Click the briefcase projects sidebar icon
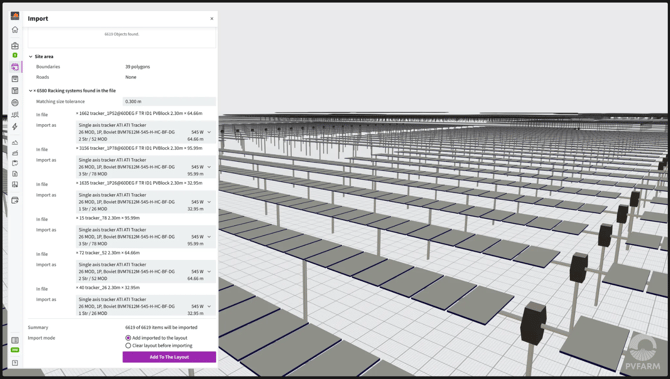 click(15, 46)
